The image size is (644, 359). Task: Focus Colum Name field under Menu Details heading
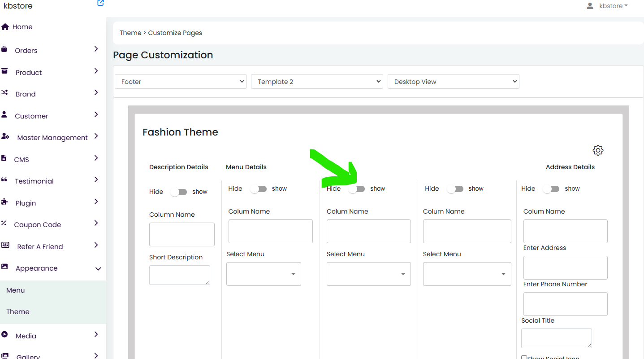pyautogui.click(x=271, y=232)
